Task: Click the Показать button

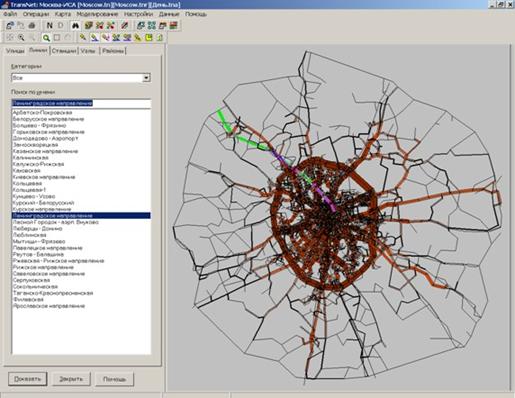Action: click(28, 379)
